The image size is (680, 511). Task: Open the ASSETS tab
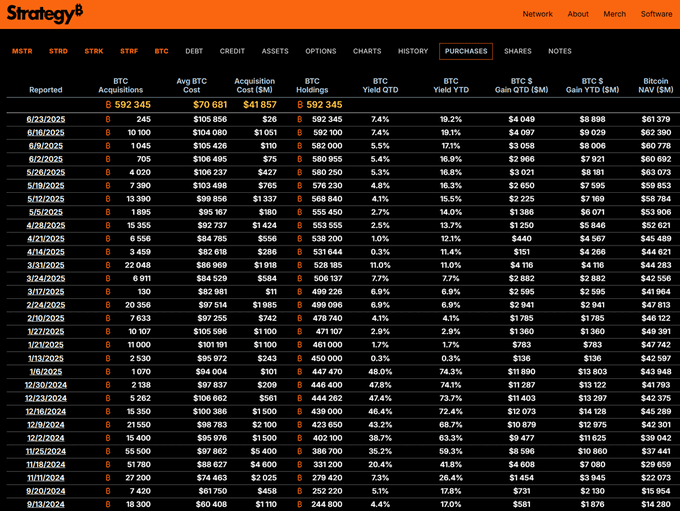275,51
